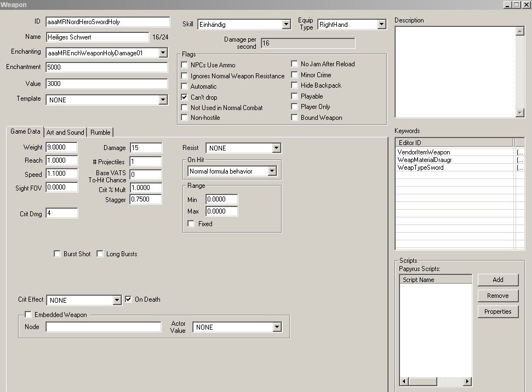The height and width of the screenshot is (392, 532).
Task: Open the On Hit behavior dropdown
Action: tap(272, 171)
